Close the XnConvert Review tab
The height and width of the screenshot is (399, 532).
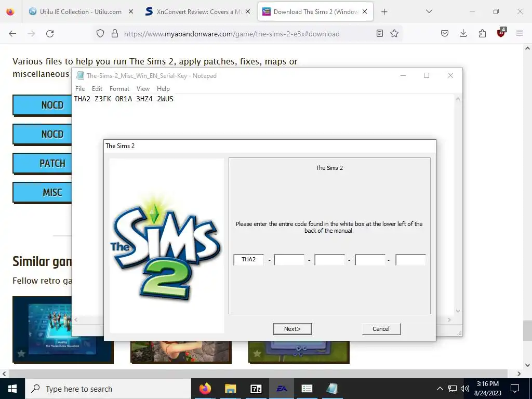[x=248, y=11]
